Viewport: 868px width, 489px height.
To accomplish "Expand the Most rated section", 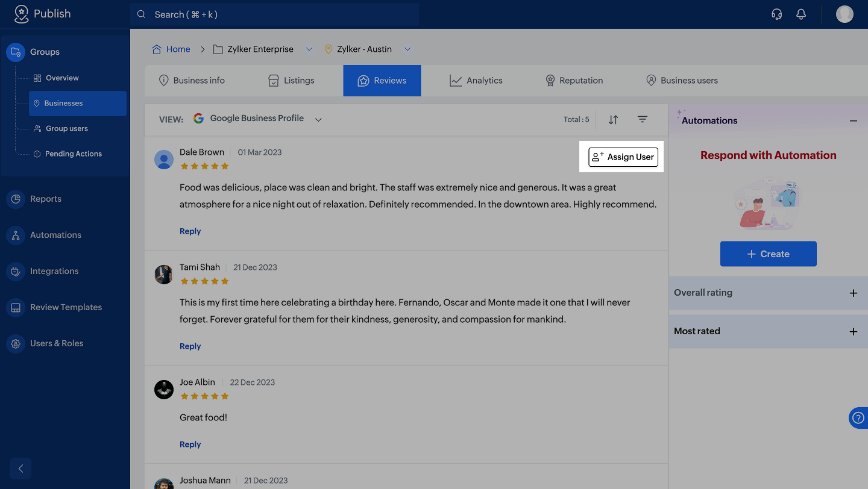I will 853,332.
